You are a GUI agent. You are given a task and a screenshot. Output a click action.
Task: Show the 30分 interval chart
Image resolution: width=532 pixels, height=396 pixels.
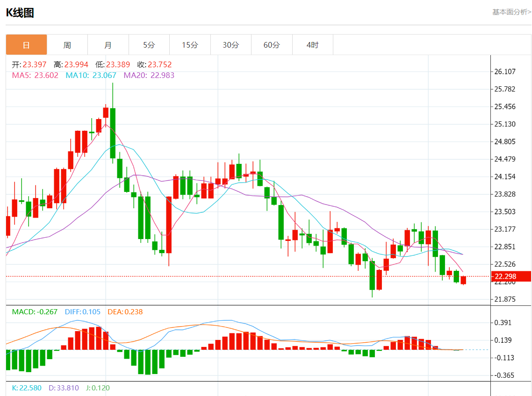click(230, 45)
